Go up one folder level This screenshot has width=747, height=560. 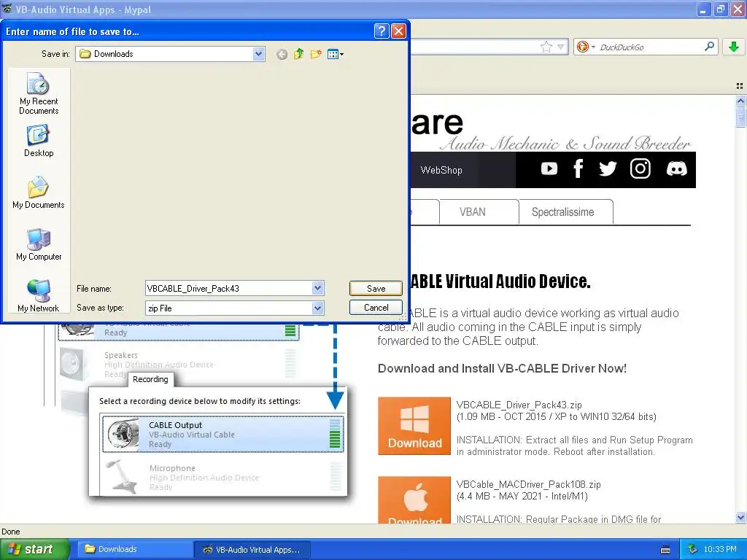[298, 54]
